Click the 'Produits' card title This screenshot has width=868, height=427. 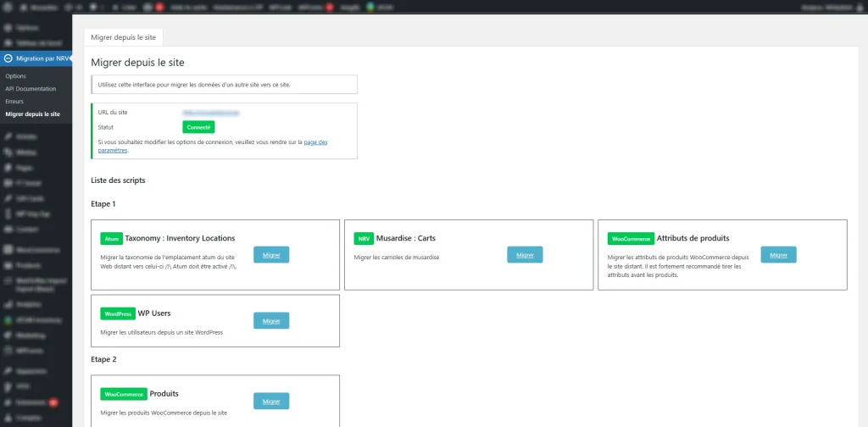point(164,394)
